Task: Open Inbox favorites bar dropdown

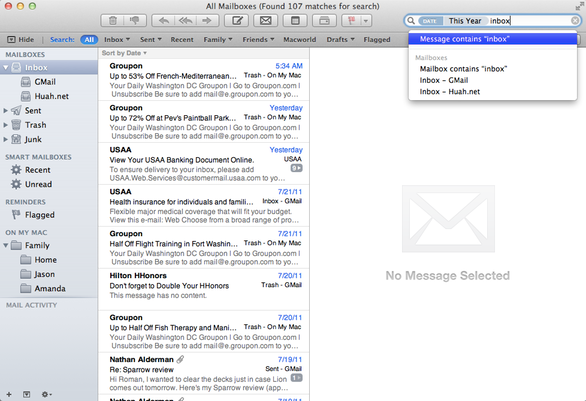Action: (x=117, y=39)
